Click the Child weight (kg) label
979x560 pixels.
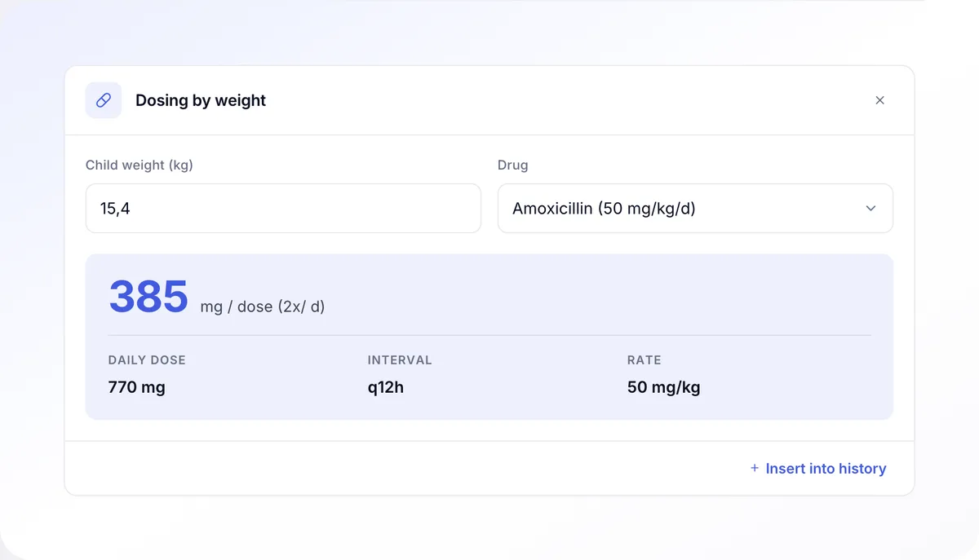[x=140, y=165]
